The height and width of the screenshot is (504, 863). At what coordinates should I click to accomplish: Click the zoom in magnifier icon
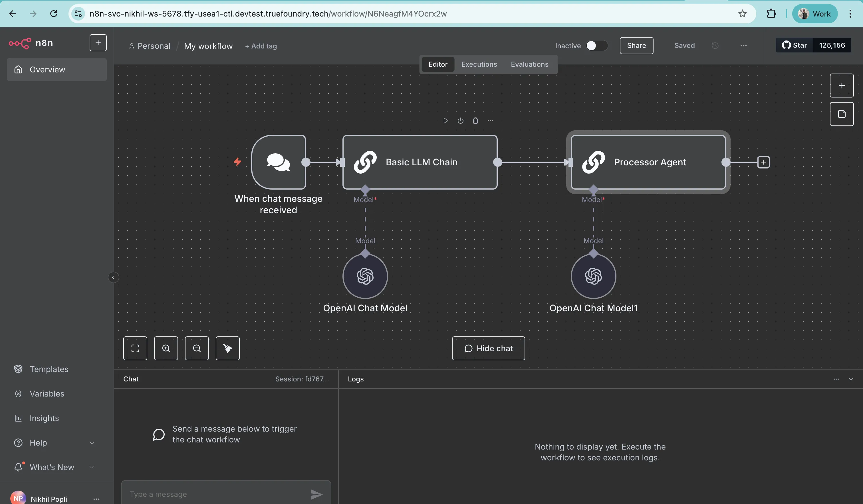click(166, 348)
